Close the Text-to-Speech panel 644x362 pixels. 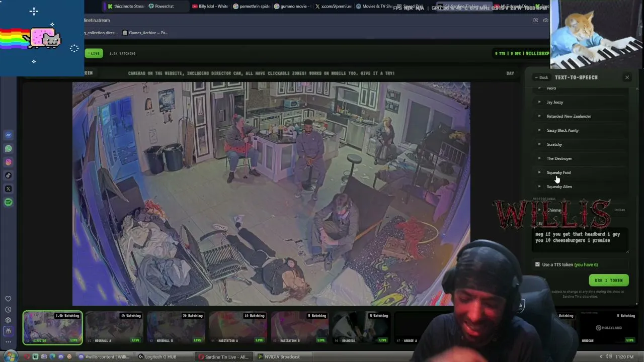coord(627,77)
